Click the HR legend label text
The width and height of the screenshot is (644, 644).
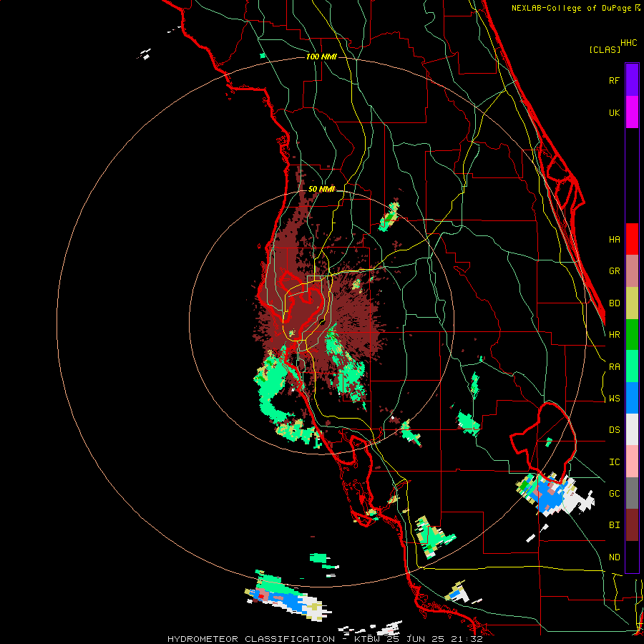point(614,335)
